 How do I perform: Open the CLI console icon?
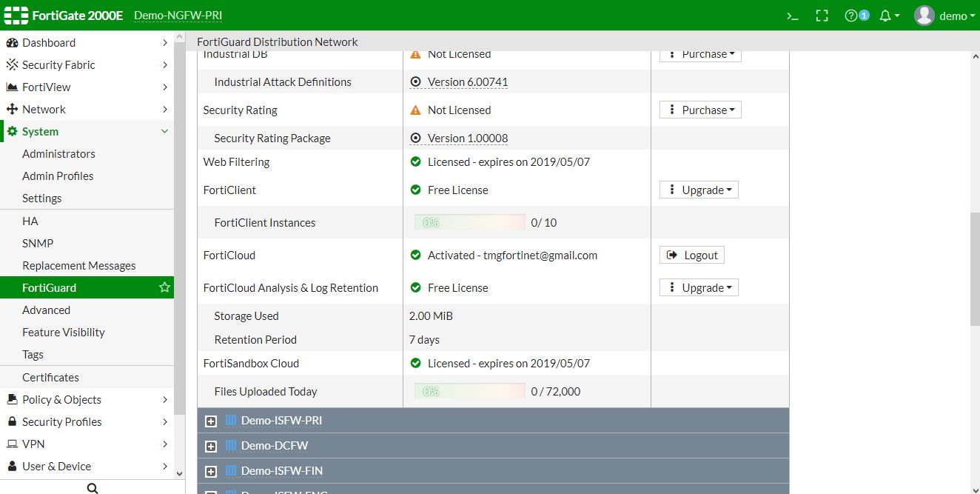[x=792, y=16]
